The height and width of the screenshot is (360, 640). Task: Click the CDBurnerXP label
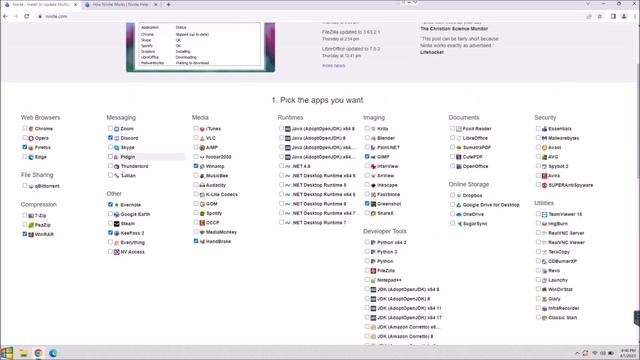(x=562, y=261)
